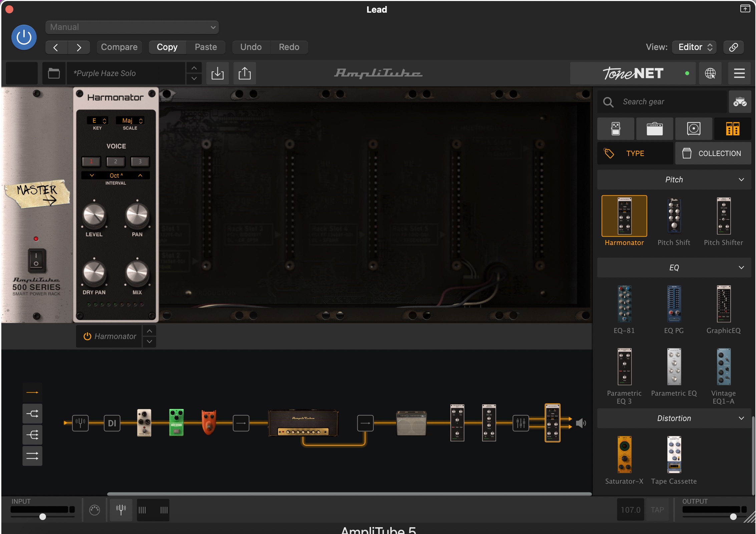The height and width of the screenshot is (534, 756).
Task: Go to next setting arrow
Action: click(x=79, y=47)
